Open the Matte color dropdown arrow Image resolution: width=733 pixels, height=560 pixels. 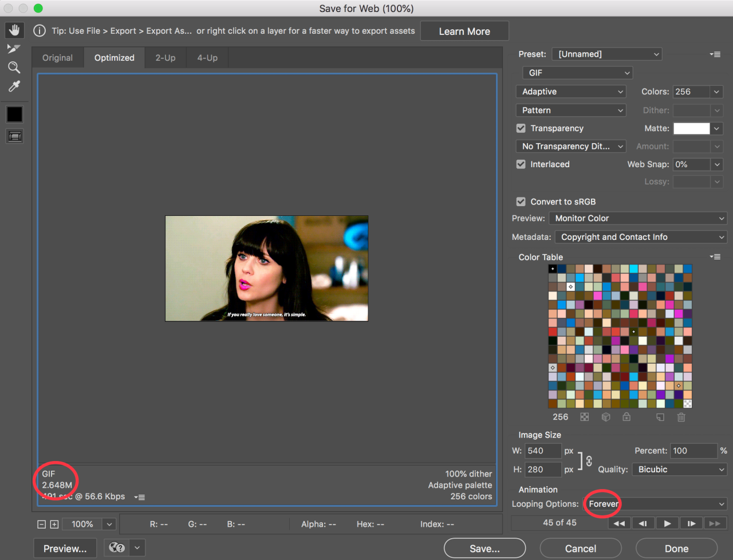(717, 129)
